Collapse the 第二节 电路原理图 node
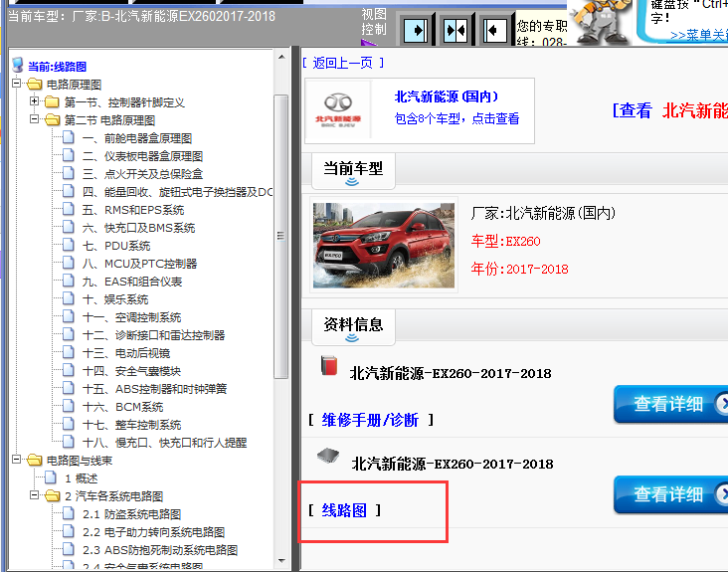Image resolution: width=728 pixels, height=572 pixels. pos(35,119)
